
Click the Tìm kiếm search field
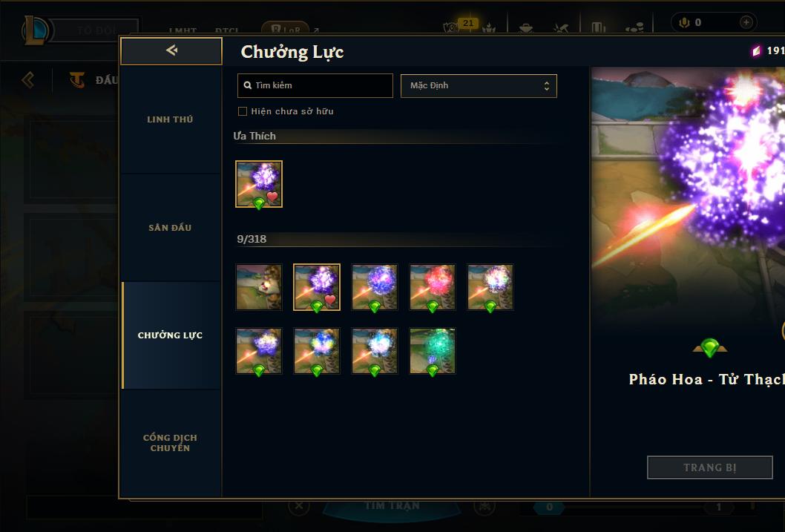[x=315, y=85]
